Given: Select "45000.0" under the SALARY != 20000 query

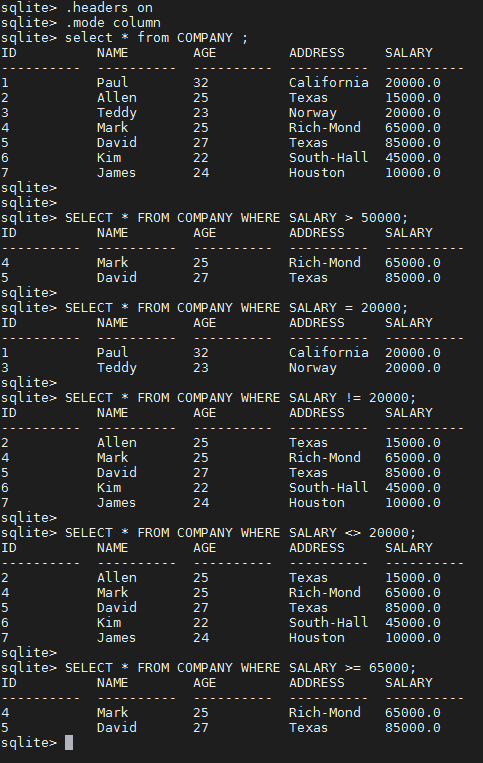Looking at the screenshot, I should [x=413, y=488].
